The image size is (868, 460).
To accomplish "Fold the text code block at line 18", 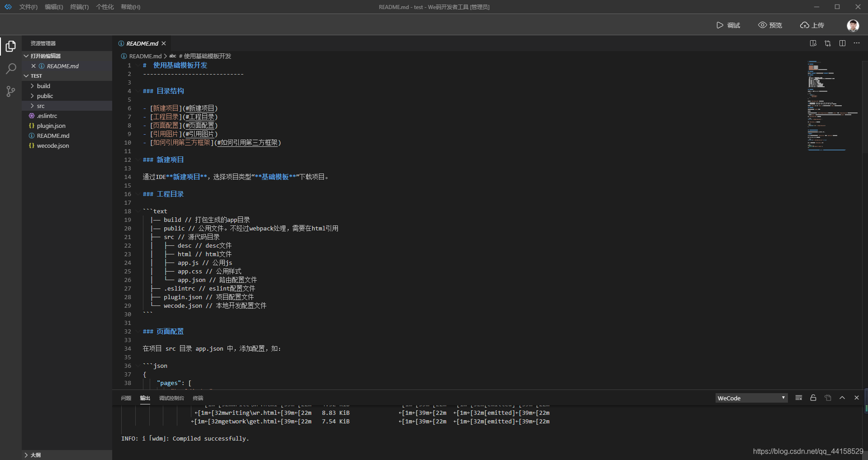I will point(138,211).
